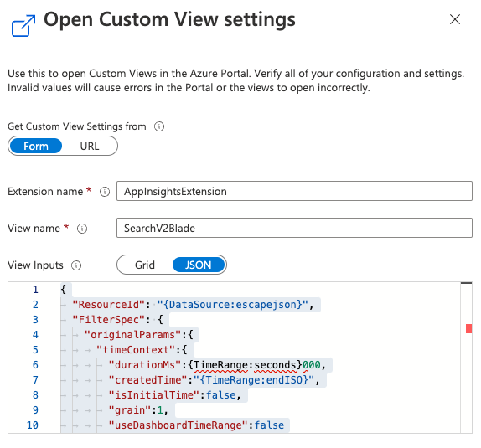Click line number 1 in the editor gutter

35,290
